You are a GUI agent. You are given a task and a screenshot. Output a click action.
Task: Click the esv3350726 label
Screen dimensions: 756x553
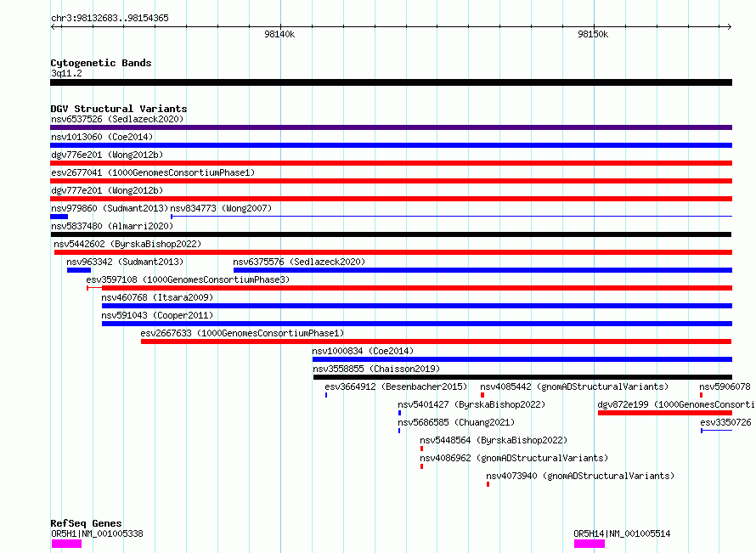[x=725, y=422]
